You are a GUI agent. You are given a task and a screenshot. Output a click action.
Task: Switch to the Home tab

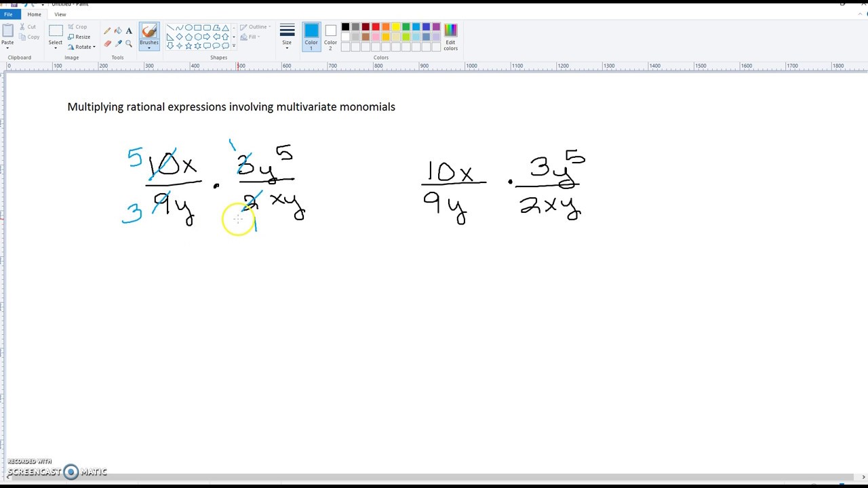pyautogui.click(x=34, y=14)
